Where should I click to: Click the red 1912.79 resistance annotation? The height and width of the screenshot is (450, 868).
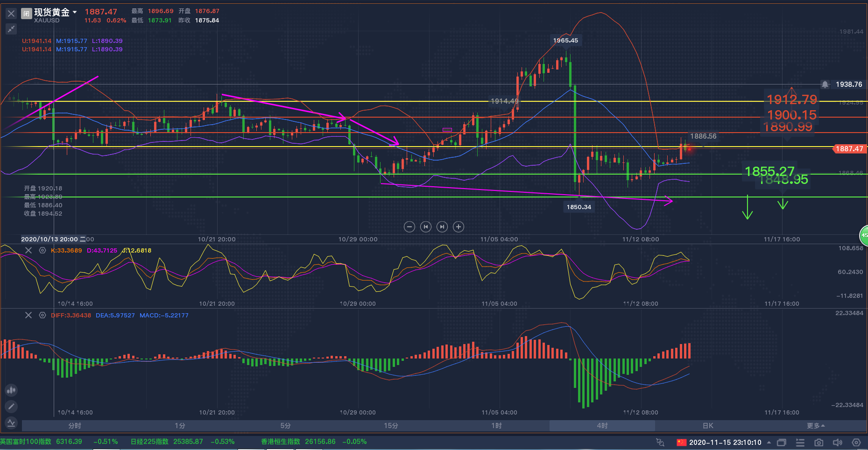792,99
